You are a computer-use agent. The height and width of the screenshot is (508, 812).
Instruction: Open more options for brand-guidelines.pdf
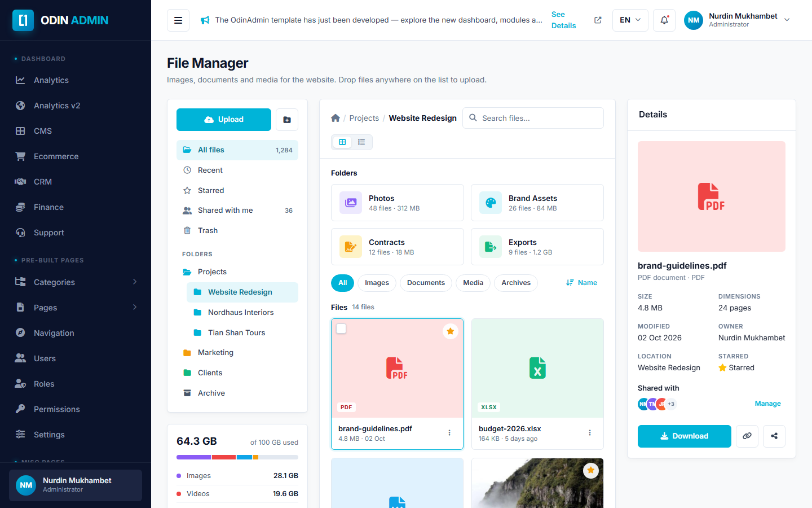(x=449, y=433)
